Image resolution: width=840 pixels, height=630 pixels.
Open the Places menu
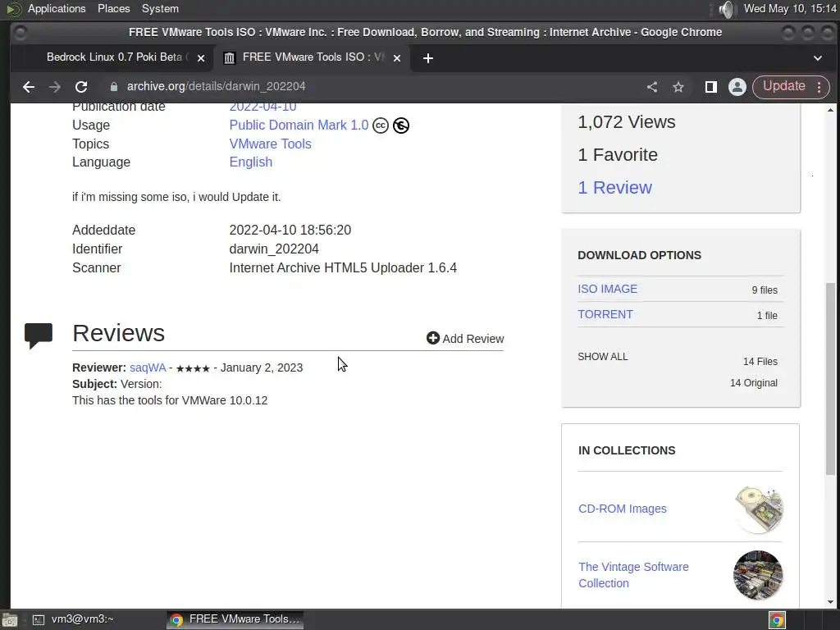pos(113,8)
